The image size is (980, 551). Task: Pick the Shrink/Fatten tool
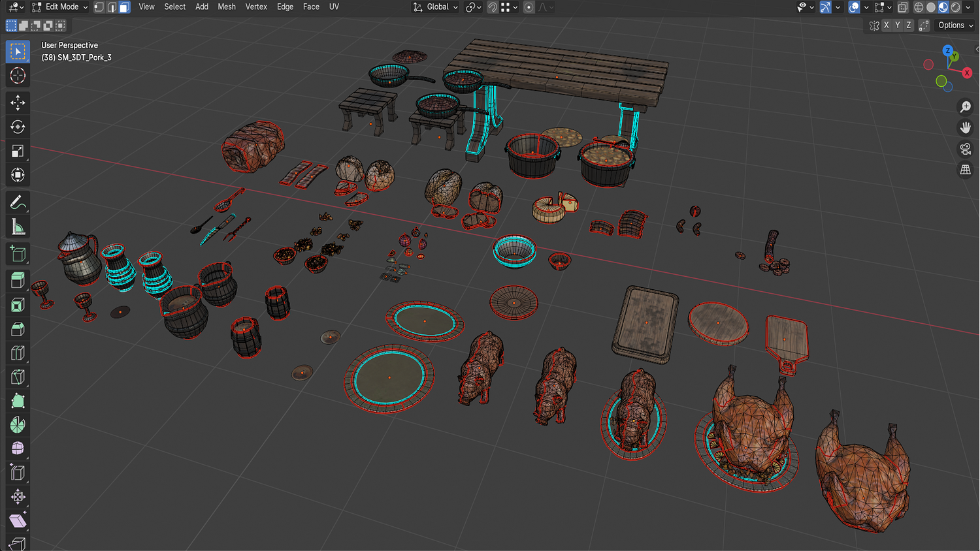pyautogui.click(x=18, y=497)
